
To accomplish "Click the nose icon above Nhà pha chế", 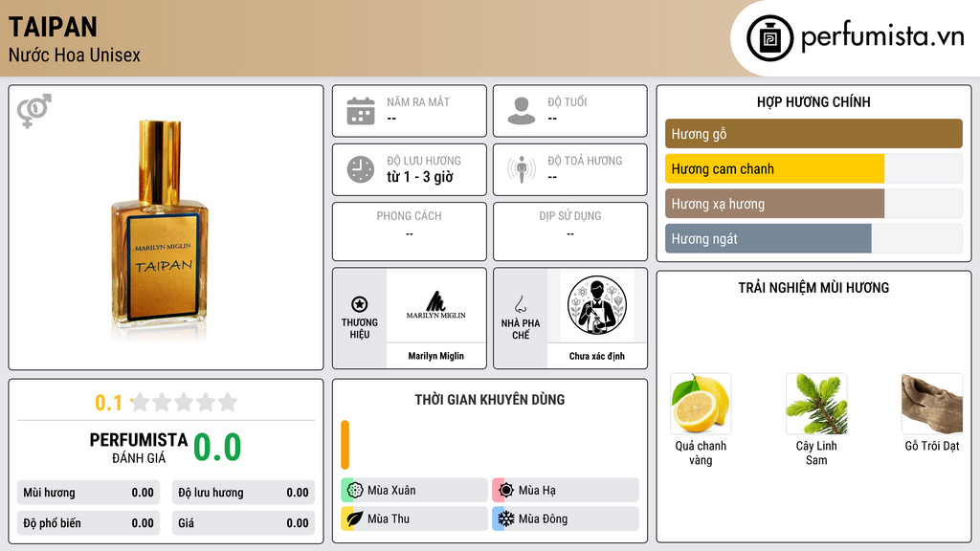I will tap(521, 304).
